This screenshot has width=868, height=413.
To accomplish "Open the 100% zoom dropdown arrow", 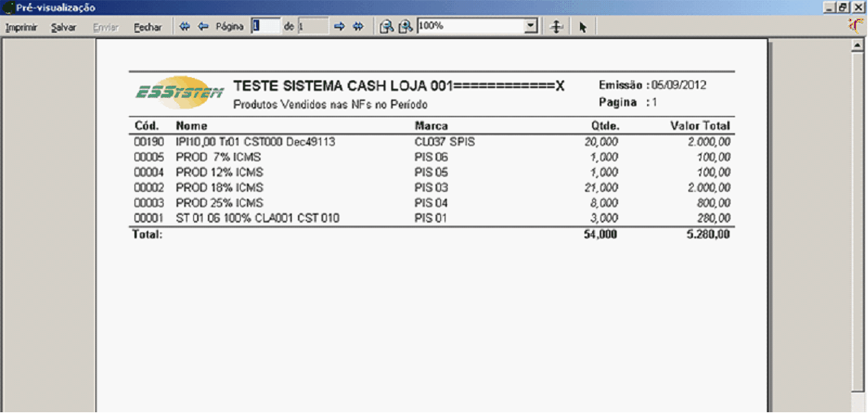I will point(531,26).
